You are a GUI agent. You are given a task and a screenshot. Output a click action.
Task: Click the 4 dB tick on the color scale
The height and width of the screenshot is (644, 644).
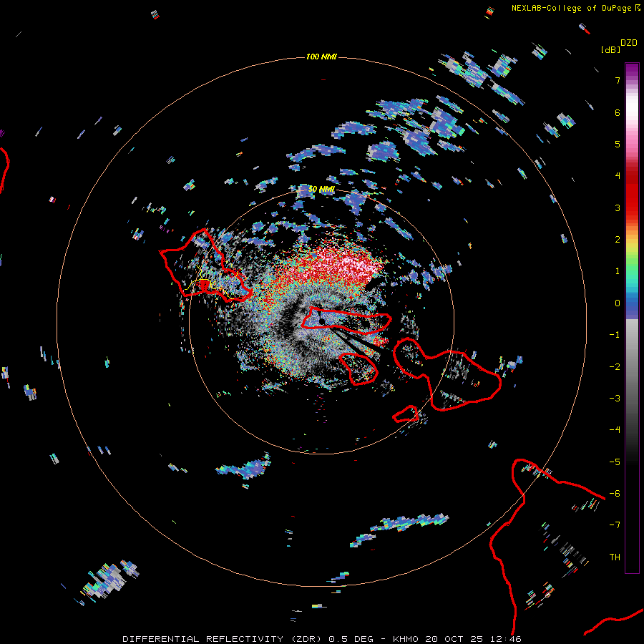(618, 176)
